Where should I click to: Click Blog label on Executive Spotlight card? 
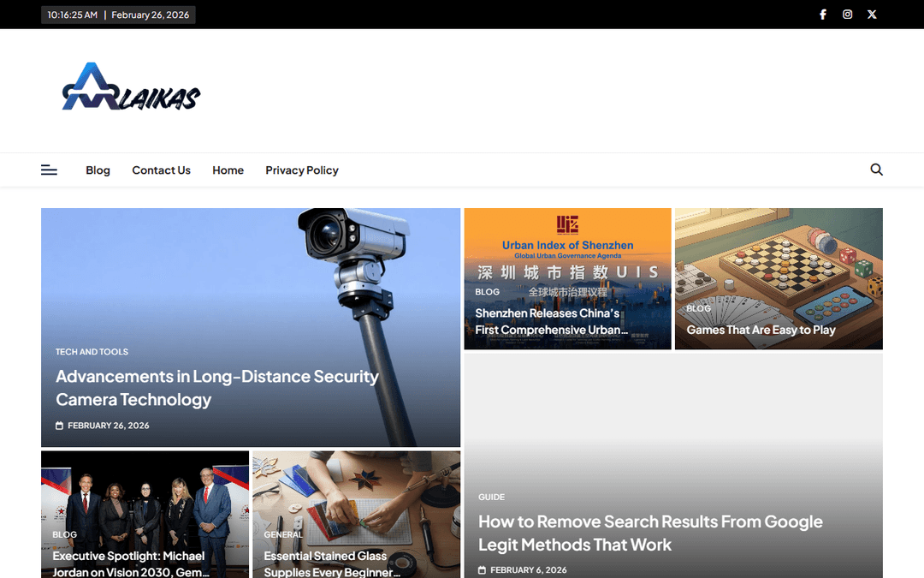(x=65, y=535)
